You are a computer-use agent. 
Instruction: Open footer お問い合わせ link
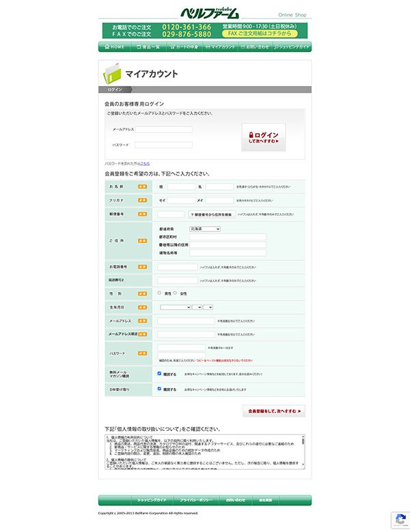click(235, 500)
